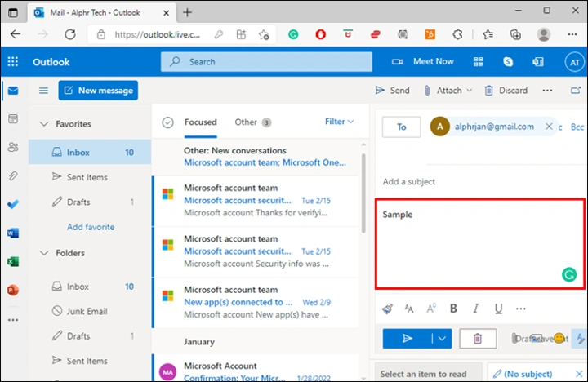Click the Search box
This screenshot has height=382, width=588.
pos(266,61)
